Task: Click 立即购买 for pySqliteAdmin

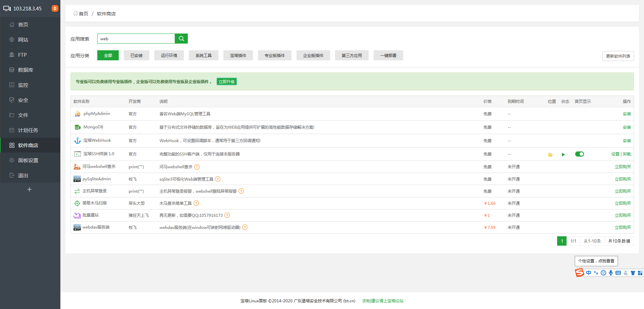Action: (623, 179)
